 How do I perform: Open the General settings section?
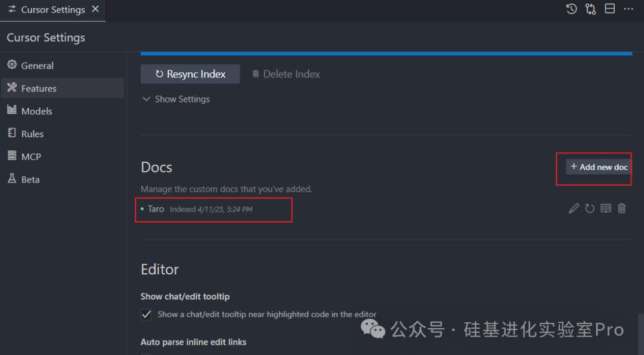click(63, 65)
